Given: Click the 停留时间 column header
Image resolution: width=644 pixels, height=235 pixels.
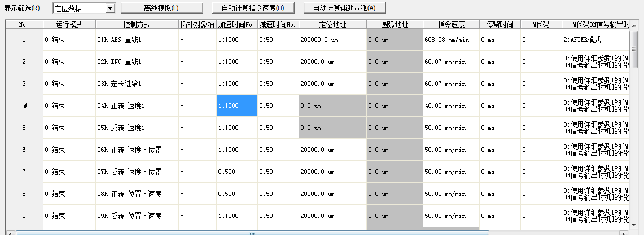Looking at the screenshot, I should pyautogui.click(x=500, y=25).
